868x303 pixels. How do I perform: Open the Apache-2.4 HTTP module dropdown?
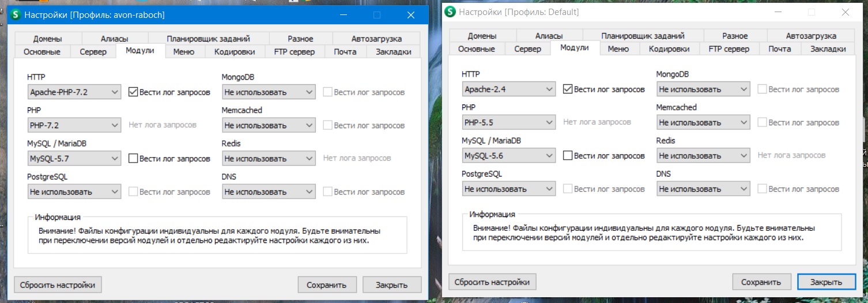(508, 89)
